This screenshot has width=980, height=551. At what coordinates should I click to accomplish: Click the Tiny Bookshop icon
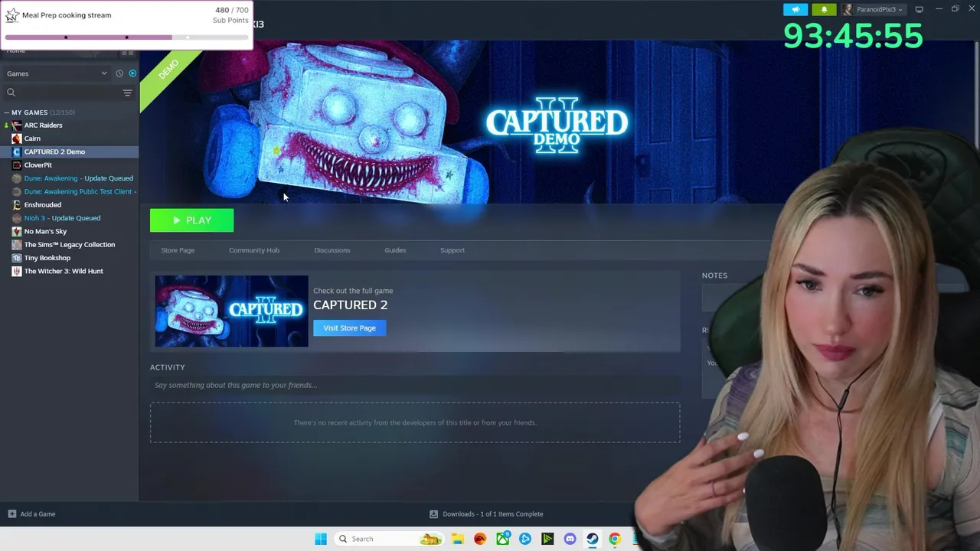[17, 258]
